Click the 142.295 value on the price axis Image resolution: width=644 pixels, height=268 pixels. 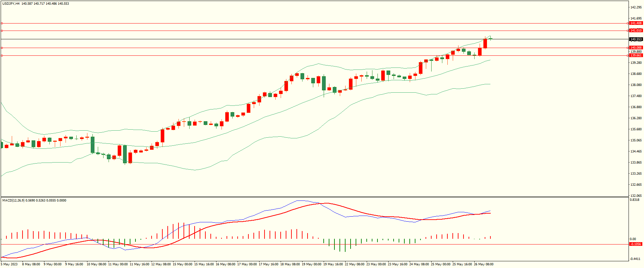pos(636,7)
